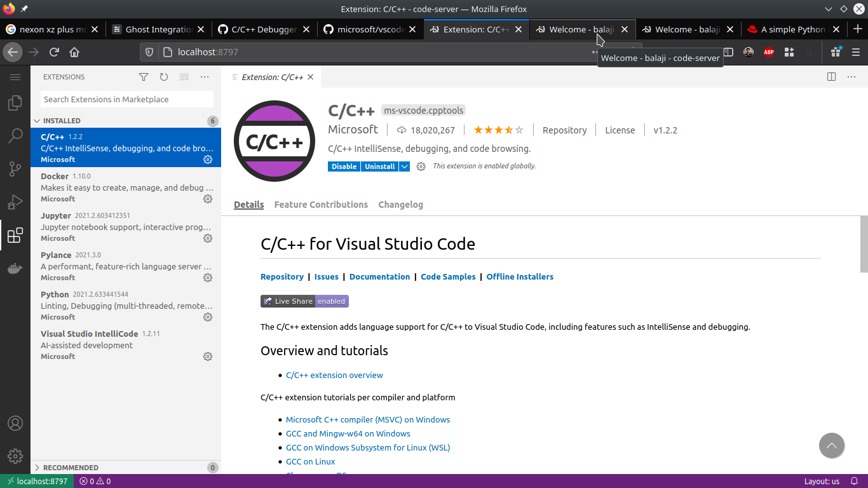Open the extension License link

(x=620, y=130)
